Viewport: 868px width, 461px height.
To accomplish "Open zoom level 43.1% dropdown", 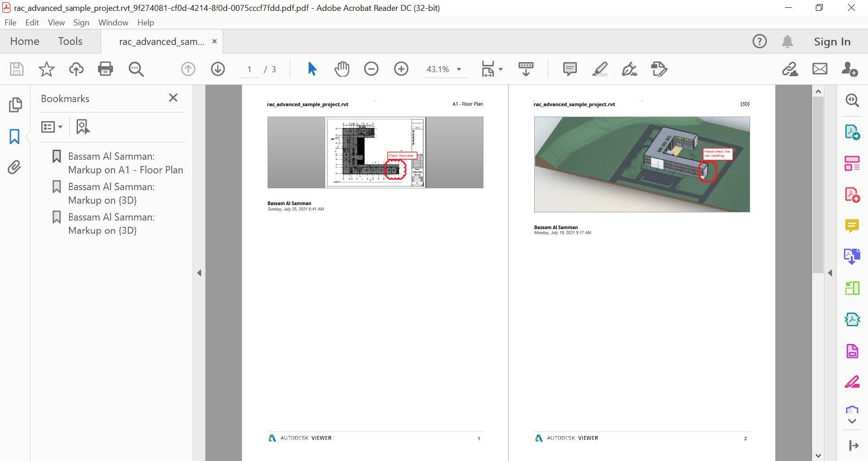I will (444, 69).
